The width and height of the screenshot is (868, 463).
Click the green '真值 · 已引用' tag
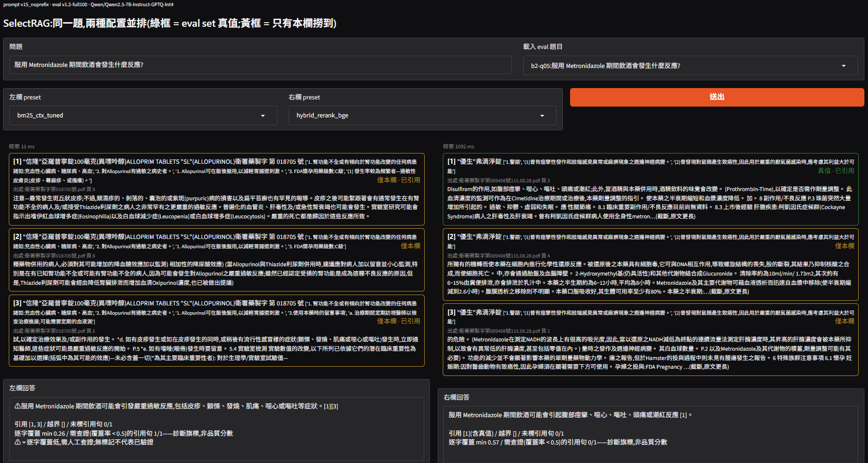pos(836,171)
